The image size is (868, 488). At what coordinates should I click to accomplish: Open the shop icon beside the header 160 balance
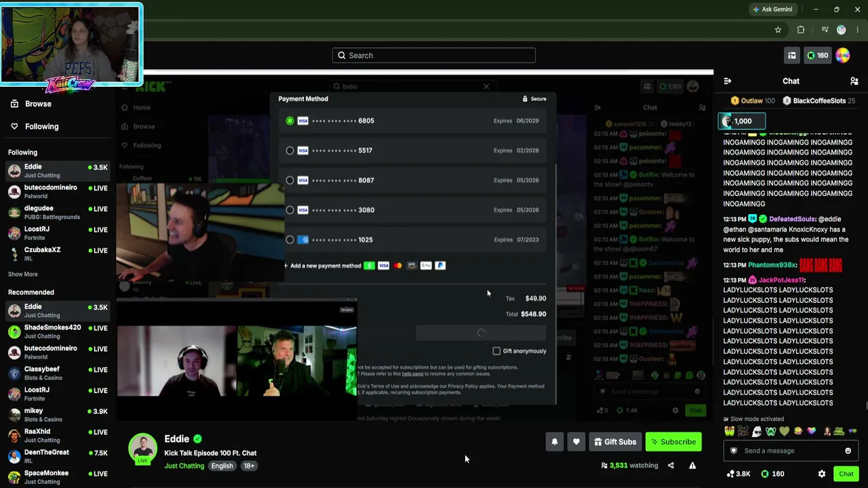point(792,56)
